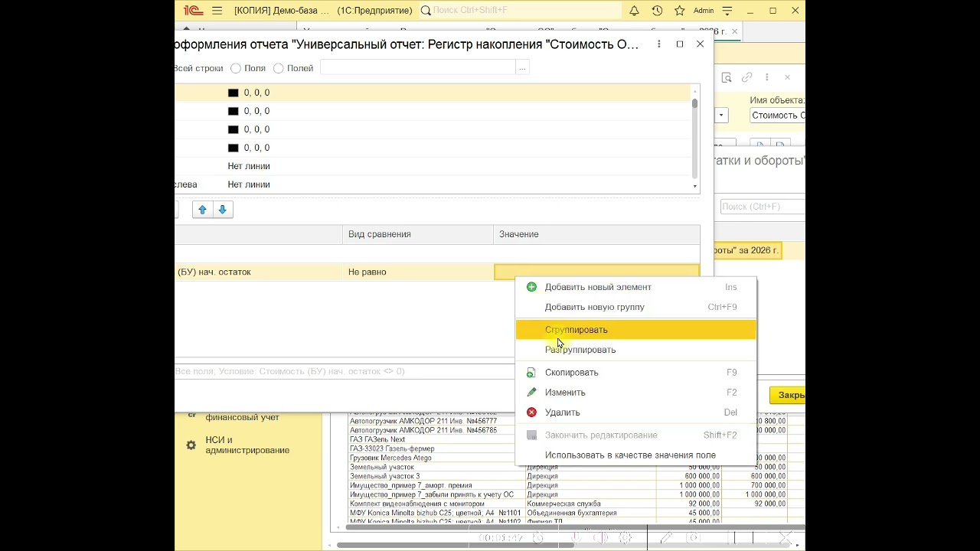The height and width of the screenshot is (551, 980).
Task: Select the Поля radio button
Action: (236, 68)
